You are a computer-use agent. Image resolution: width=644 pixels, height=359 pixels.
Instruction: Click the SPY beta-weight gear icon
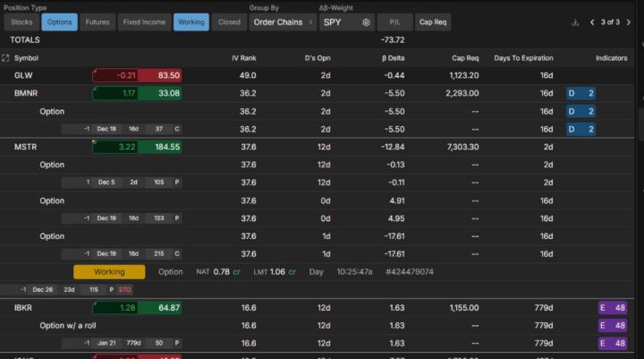coord(366,21)
